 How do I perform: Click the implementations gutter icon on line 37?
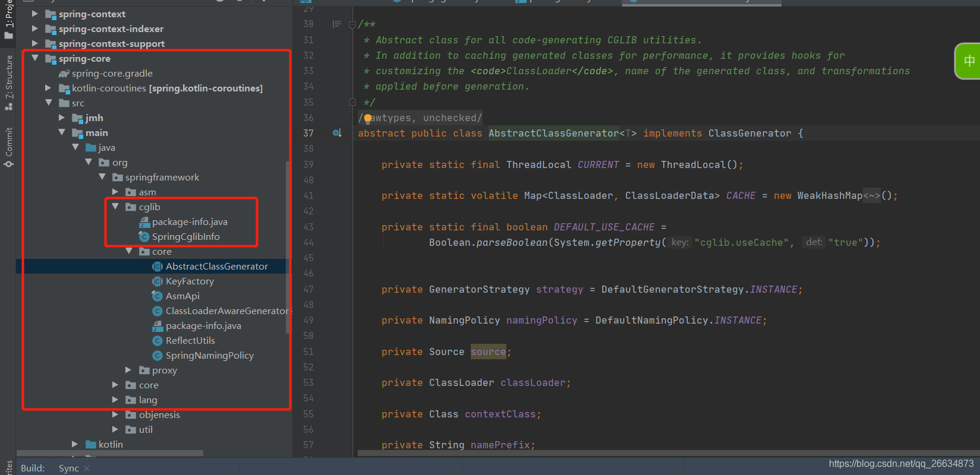(337, 133)
